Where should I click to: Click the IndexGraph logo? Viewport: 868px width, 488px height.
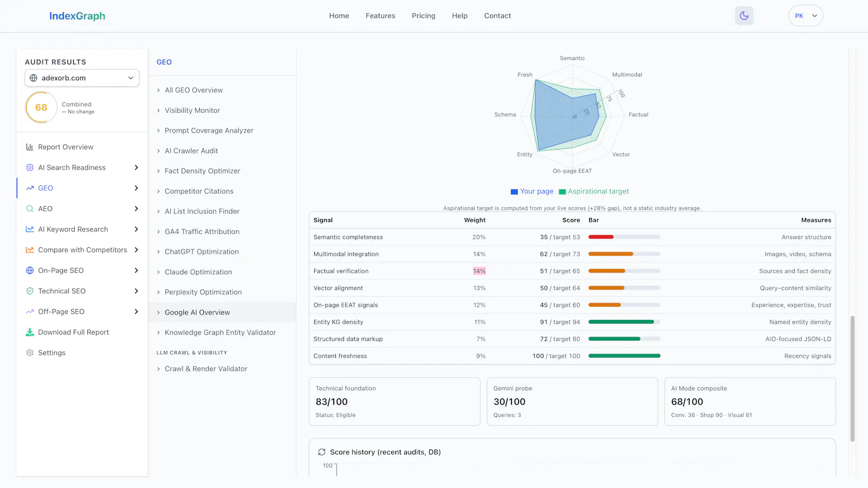point(77,16)
